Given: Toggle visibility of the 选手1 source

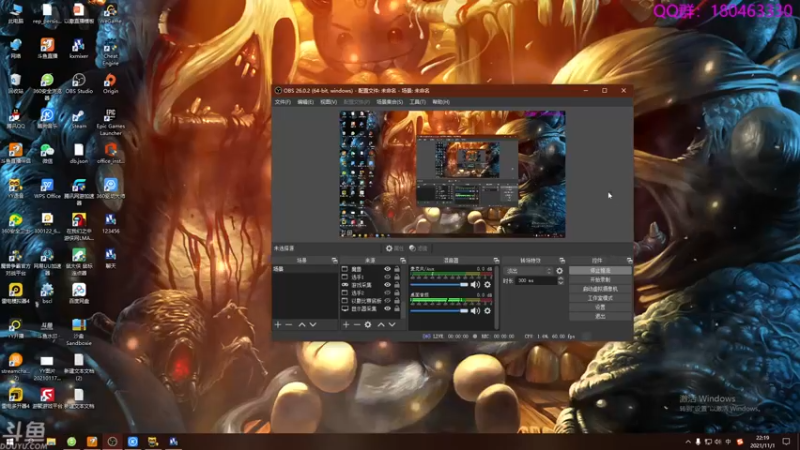Looking at the screenshot, I should point(387,277).
